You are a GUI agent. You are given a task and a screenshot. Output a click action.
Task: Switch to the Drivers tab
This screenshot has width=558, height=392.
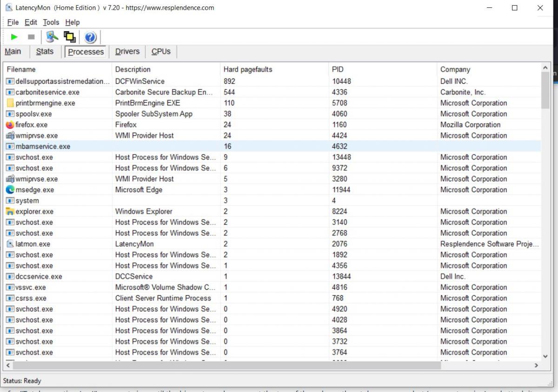(x=127, y=52)
